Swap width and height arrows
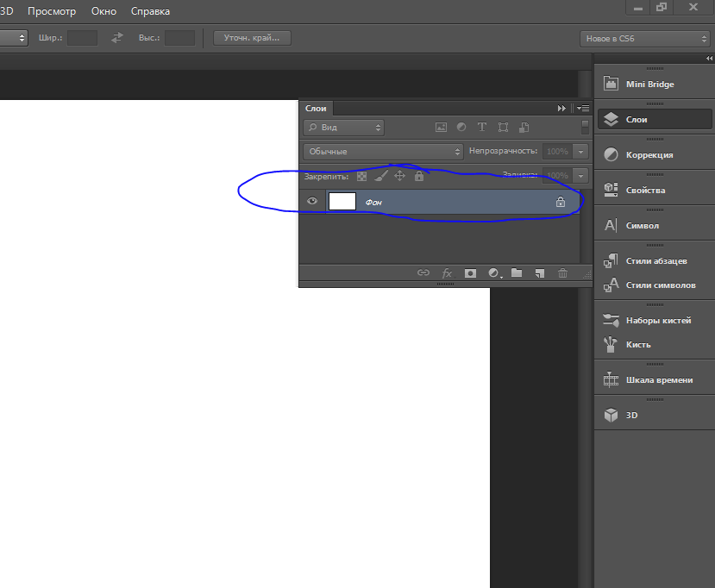 click(117, 38)
